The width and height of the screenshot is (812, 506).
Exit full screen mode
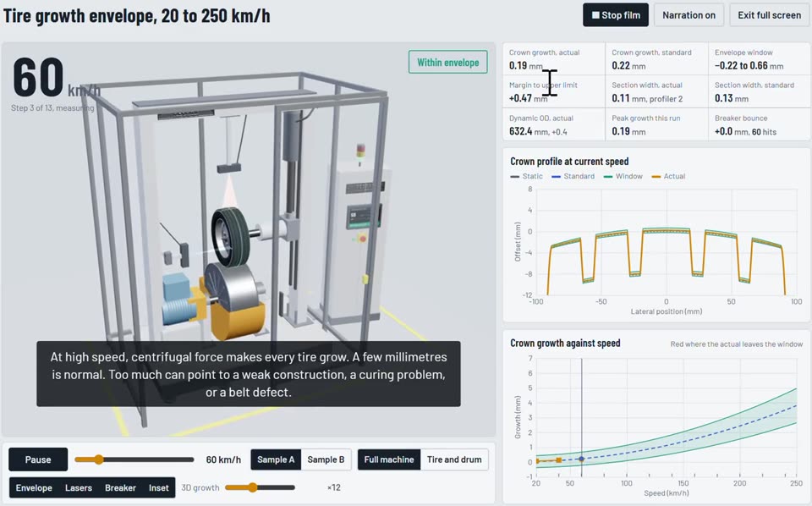(769, 15)
